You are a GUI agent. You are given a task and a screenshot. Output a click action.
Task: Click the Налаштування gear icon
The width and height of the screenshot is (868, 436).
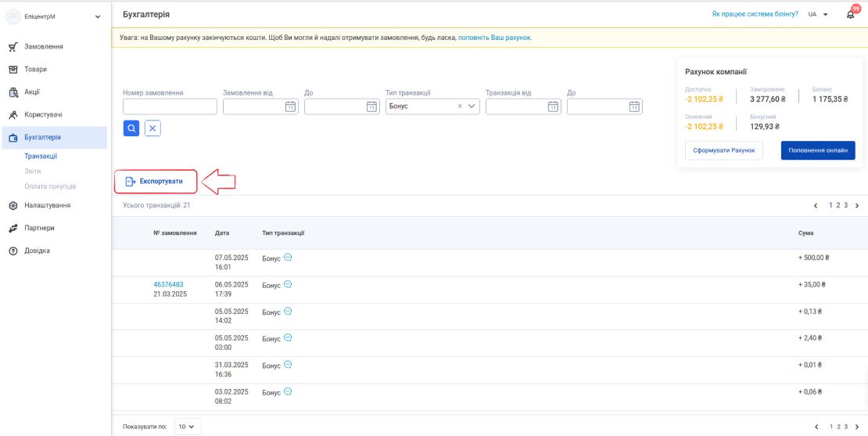click(x=13, y=206)
